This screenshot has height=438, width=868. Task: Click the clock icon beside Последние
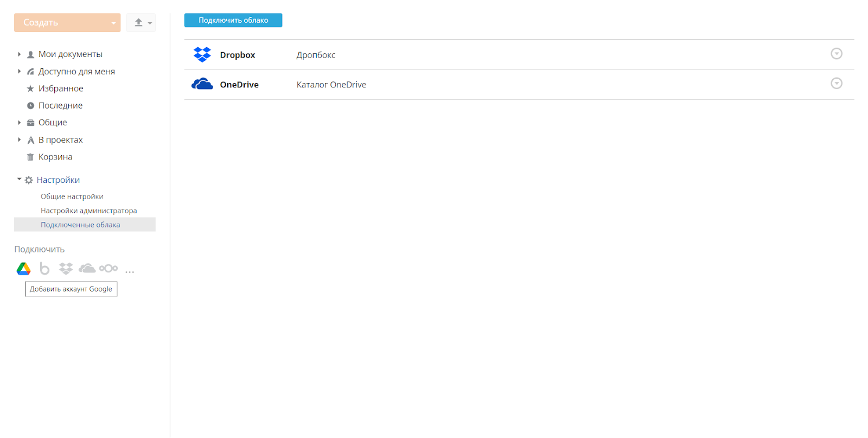tap(30, 105)
